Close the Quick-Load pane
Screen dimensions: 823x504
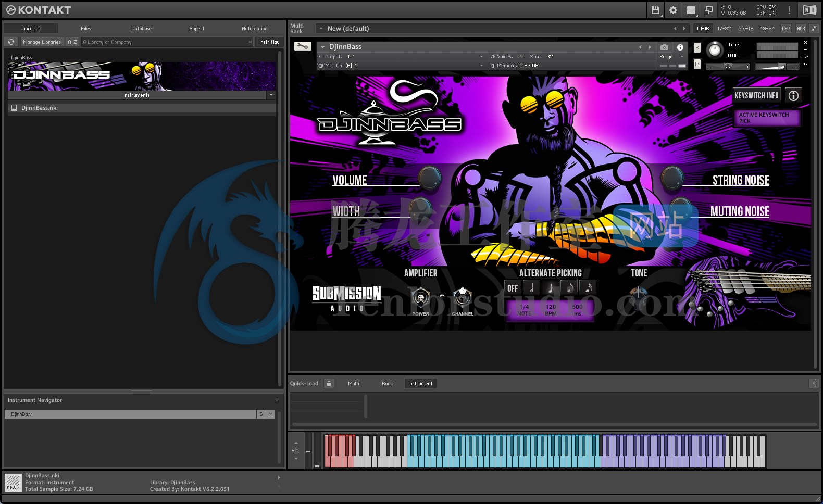click(x=814, y=383)
